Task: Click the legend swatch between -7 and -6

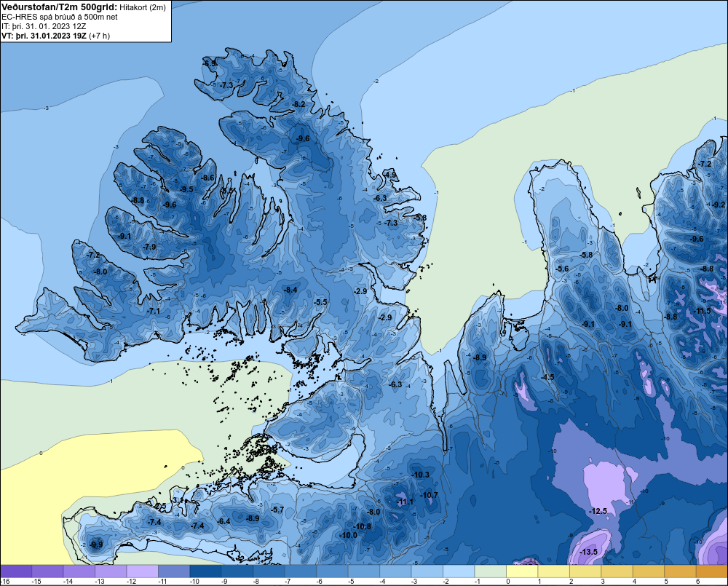Action: pyautogui.click(x=301, y=571)
